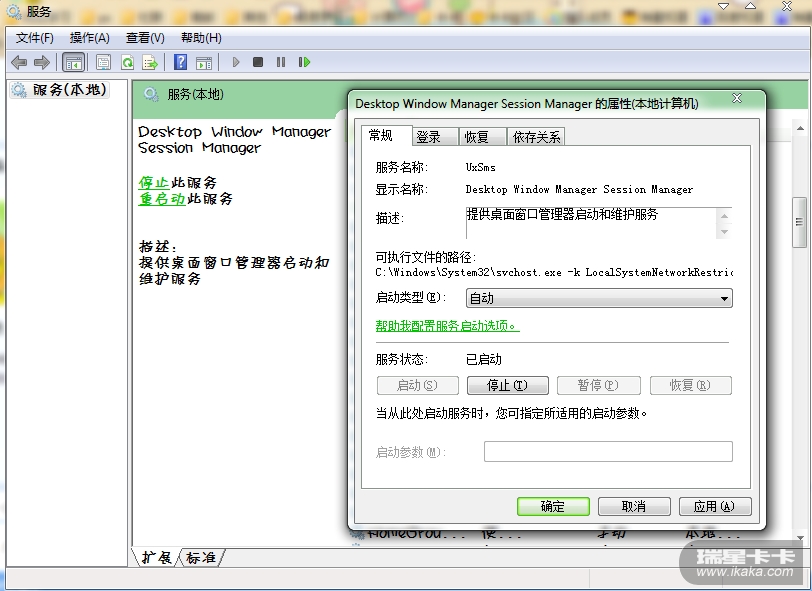Click the 应用(A) button
812x591 pixels.
(715, 506)
